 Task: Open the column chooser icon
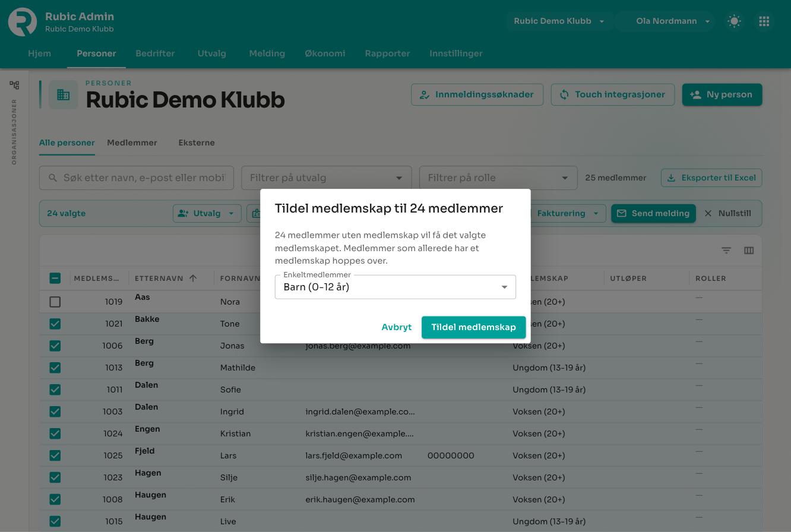pos(749,251)
